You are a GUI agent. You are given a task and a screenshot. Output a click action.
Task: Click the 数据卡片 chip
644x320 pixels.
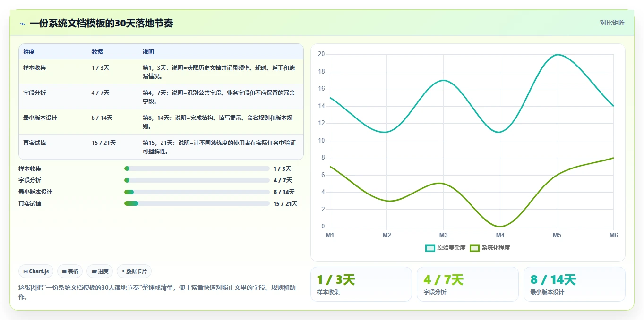[x=134, y=271]
